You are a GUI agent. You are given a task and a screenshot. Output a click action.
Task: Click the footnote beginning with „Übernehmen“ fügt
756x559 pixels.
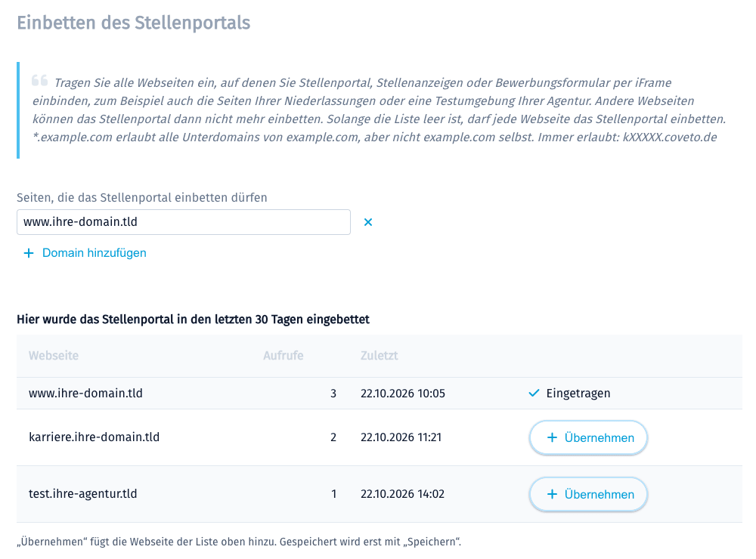pyautogui.click(x=239, y=542)
